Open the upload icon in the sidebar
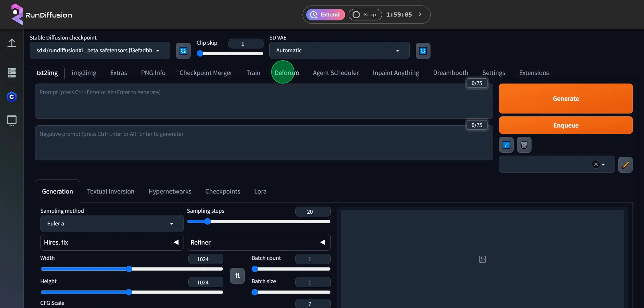The image size is (644, 308). click(x=12, y=43)
